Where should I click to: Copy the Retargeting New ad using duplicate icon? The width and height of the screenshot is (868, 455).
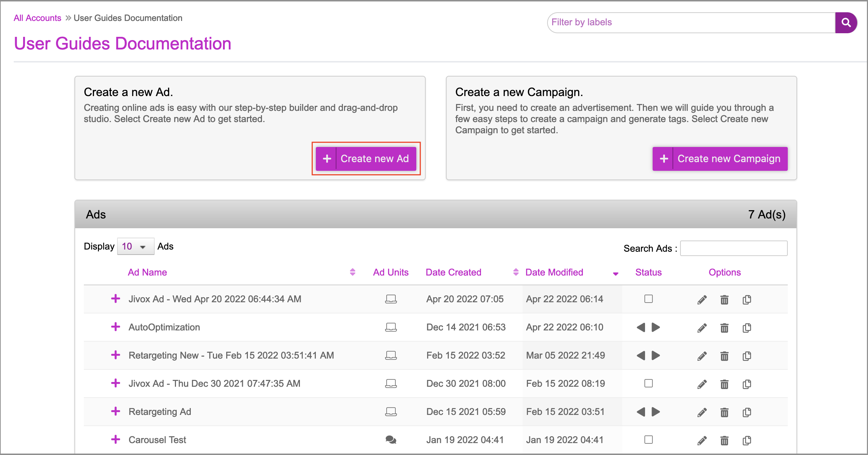point(747,356)
